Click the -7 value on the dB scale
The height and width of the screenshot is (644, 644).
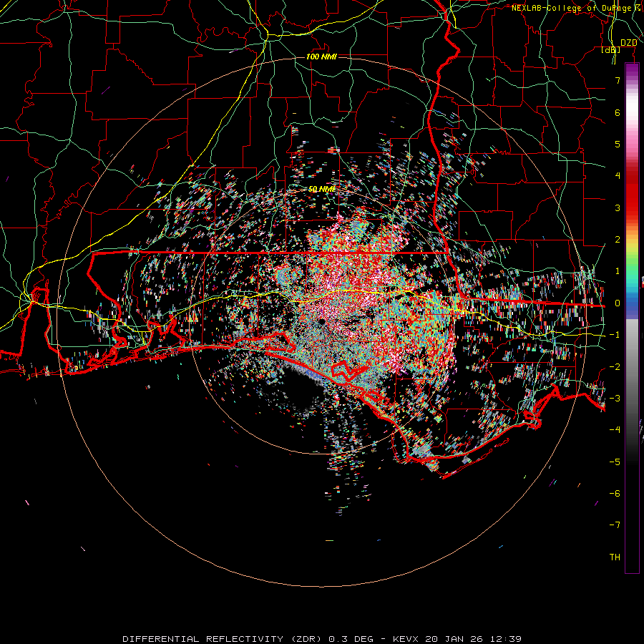pyautogui.click(x=615, y=525)
